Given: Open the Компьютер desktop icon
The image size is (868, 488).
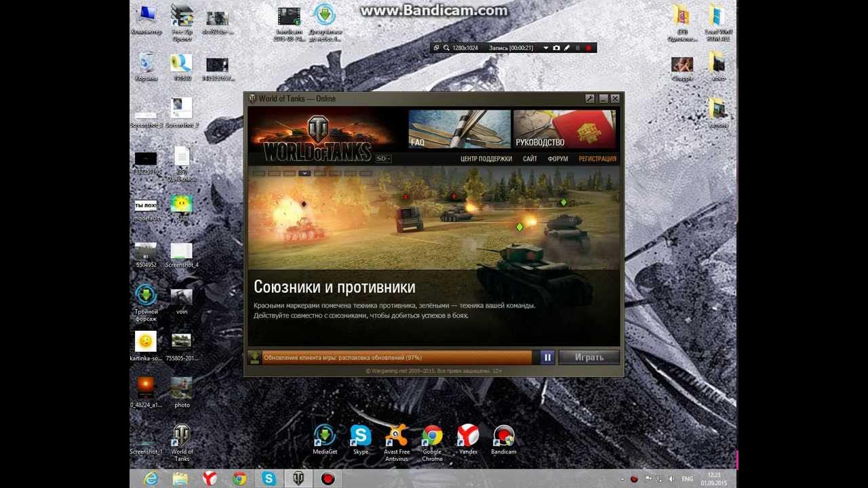Looking at the screenshot, I should point(146,20).
